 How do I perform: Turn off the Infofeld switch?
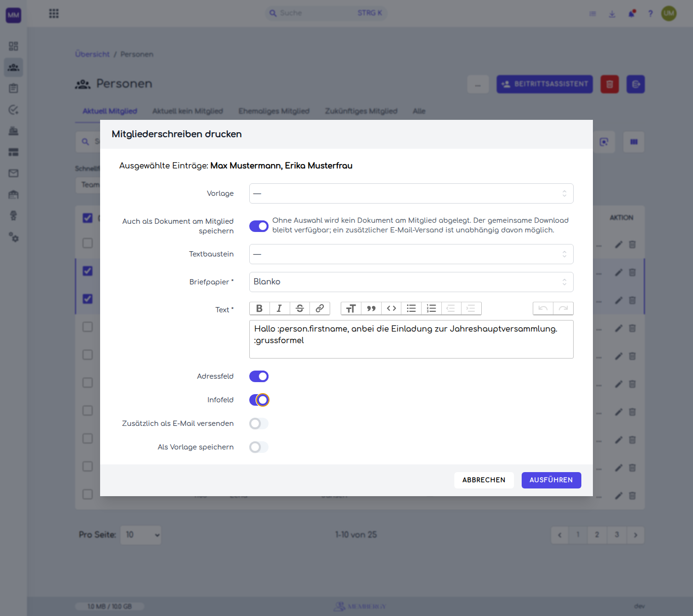pyautogui.click(x=259, y=400)
